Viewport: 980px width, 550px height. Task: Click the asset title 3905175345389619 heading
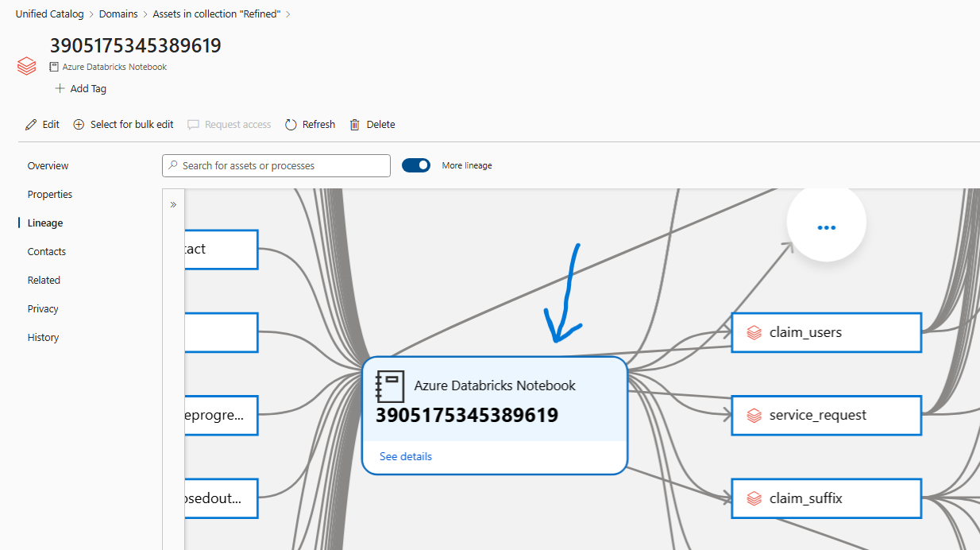(x=135, y=46)
